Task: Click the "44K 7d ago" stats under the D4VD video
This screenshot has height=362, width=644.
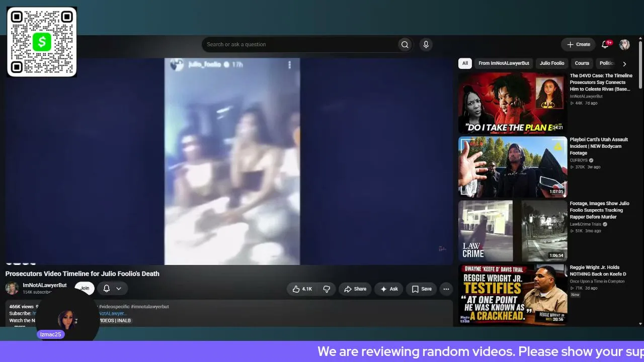Action: (584, 104)
